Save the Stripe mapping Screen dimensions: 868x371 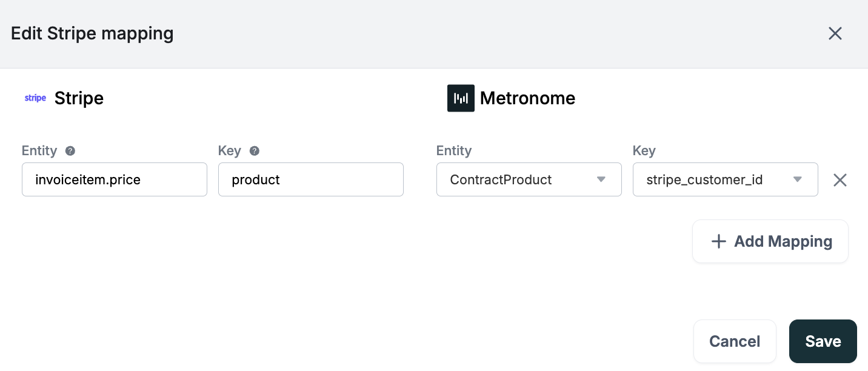pos(823,341)
